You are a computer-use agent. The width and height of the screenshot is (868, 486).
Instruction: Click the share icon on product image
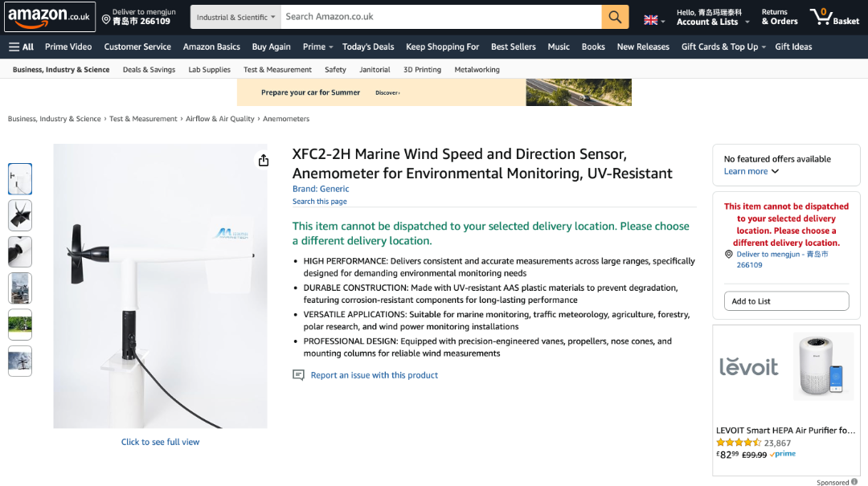coord(264,161)
